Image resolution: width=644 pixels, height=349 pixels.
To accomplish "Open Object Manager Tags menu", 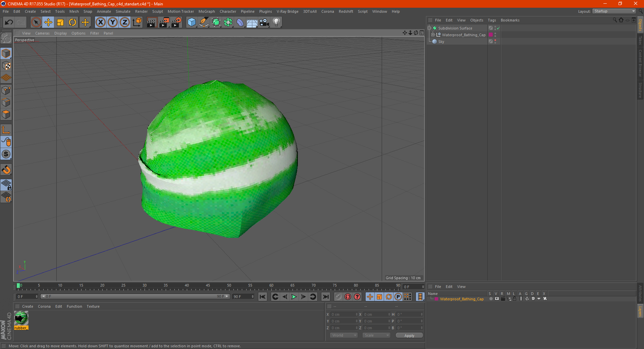I will point(492,20).
